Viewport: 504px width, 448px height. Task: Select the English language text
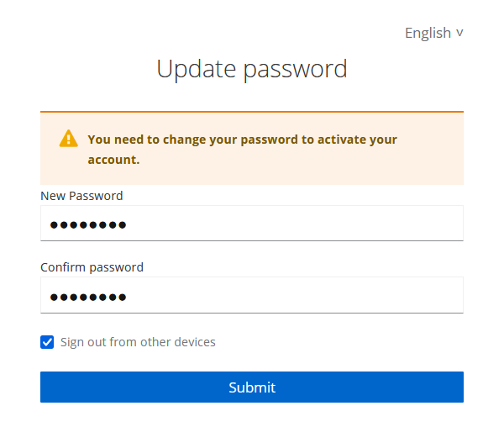(428, 33)
